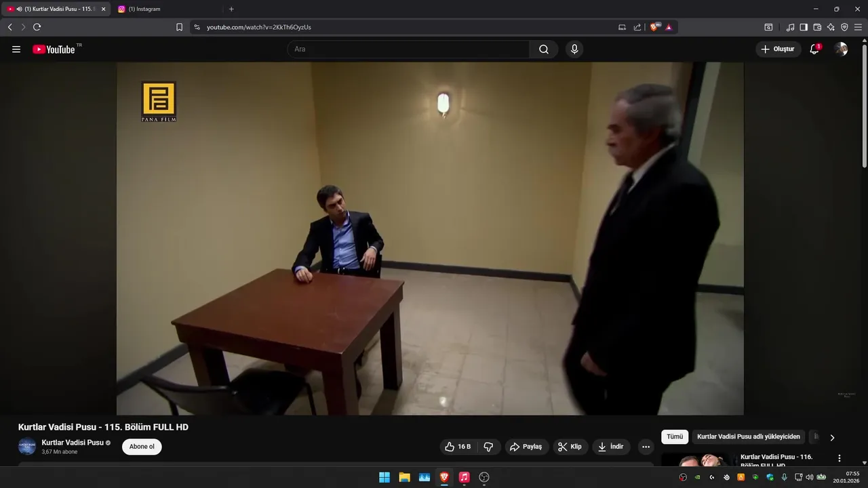Focus the Ara search field
The width and height of the screenshot is (868, 488).
pos(408,49)
